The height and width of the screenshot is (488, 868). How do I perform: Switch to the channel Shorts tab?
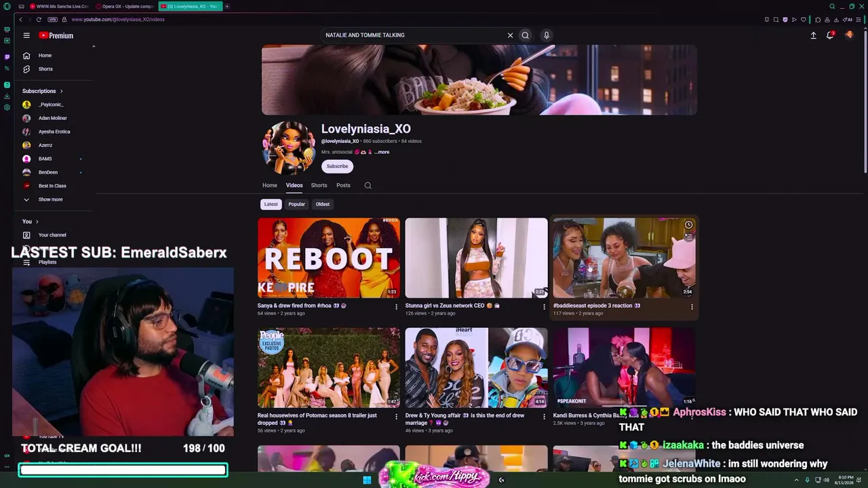(x=319, y=185)
